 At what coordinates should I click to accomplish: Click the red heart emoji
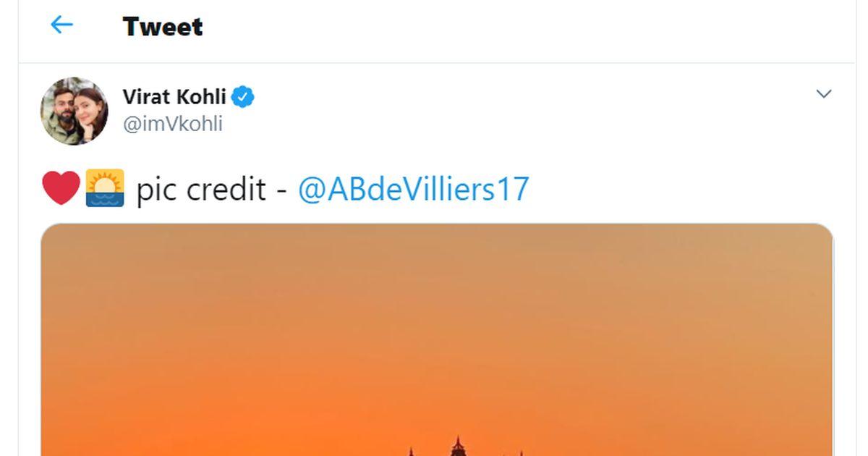[x=61, y=188]
